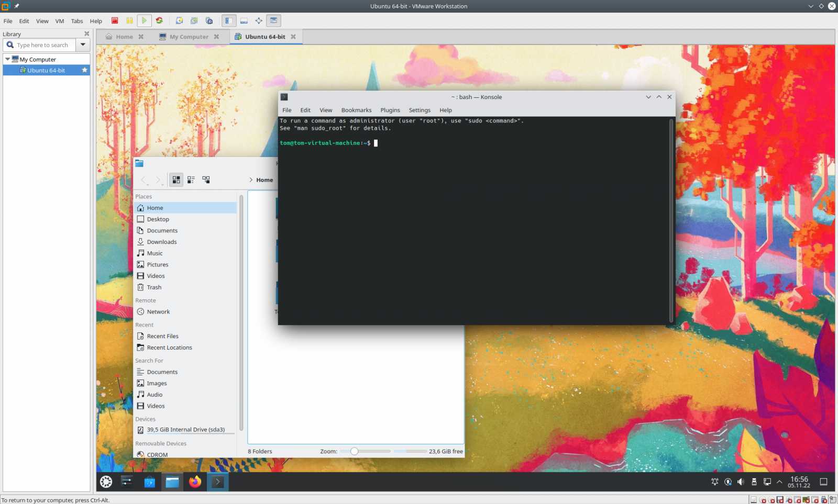Screen dimensions: 838x504
Task: Click the Konsole terminal scrollbar
Action: coord(671,220)
